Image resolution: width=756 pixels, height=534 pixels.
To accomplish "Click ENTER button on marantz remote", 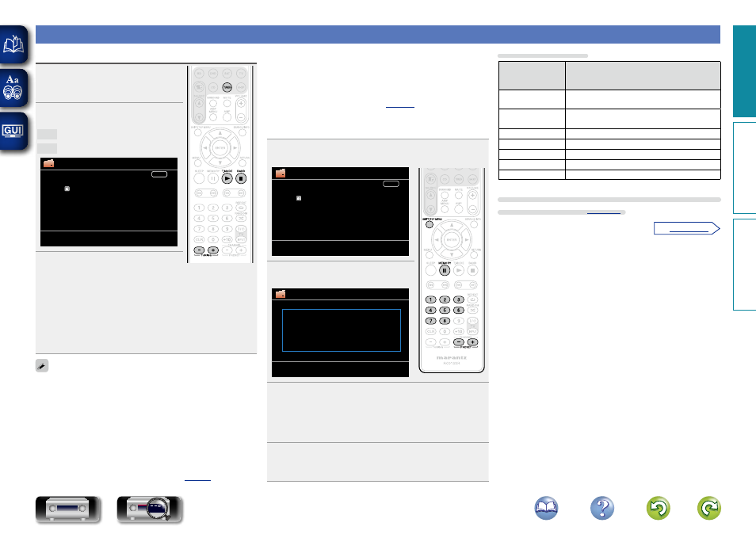I will pyautogui.click(x=451, y=239).
